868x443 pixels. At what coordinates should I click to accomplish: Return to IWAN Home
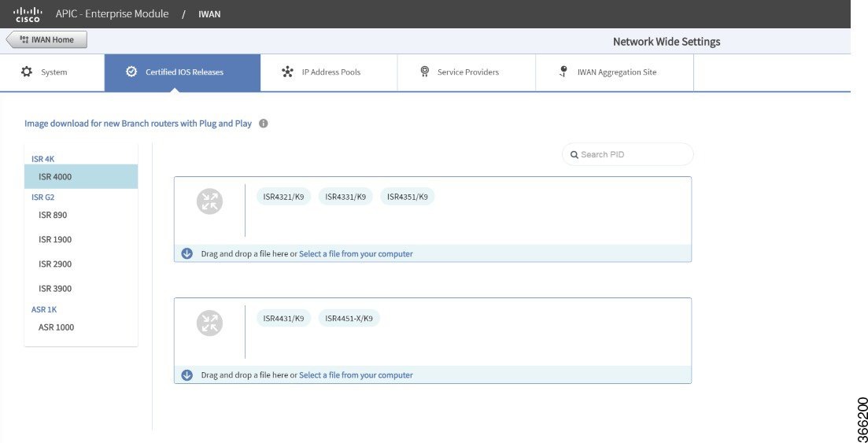46,40
